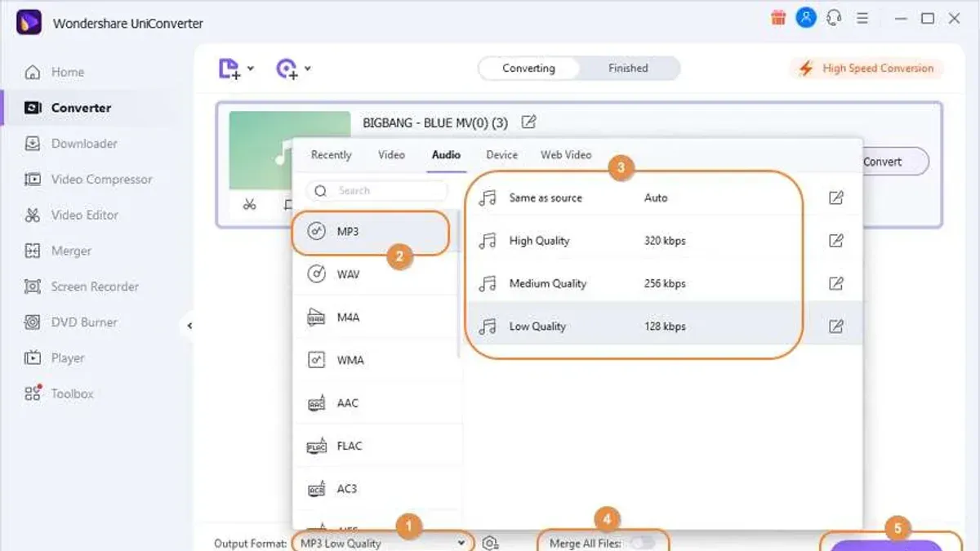Open the Downloader section
Screen dimensions: 980x551
click(x=71, y=144)
